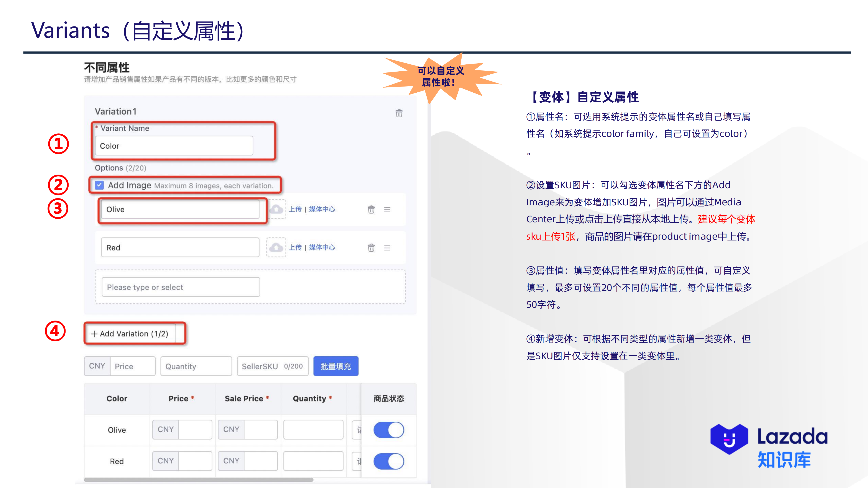This screenshot has height=488, width=868.
Task: Click the drag handle on the Olive option
Action: click(387, 210)
